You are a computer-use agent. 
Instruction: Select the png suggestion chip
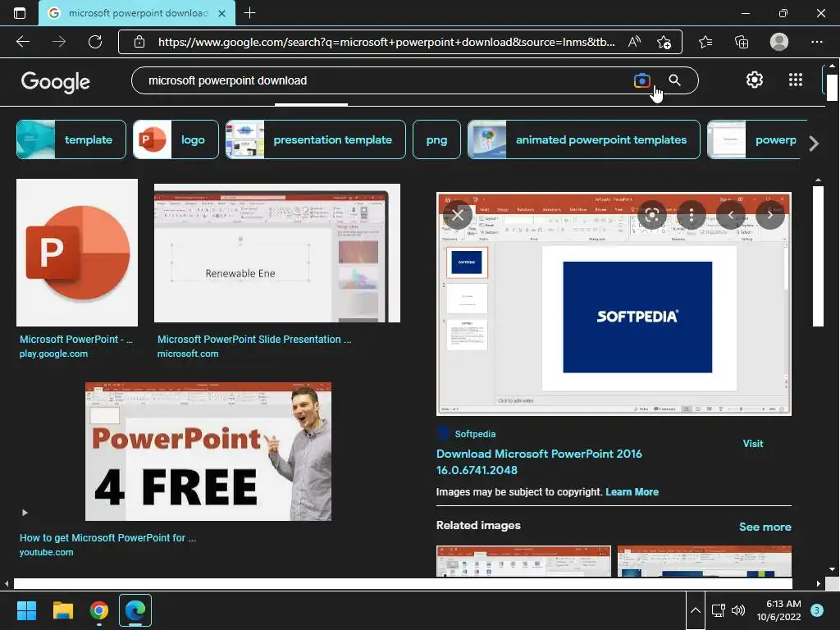[x=436, y=139]
